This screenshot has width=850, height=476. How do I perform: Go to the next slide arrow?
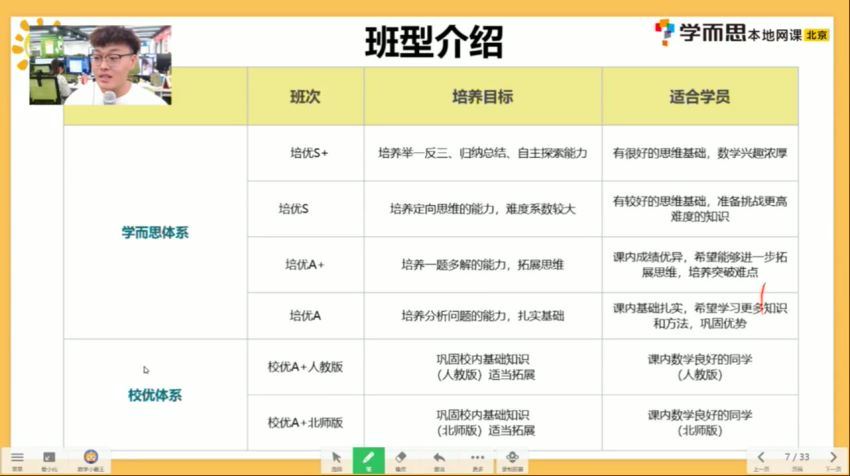pyautogui.click(x=833, y=457)
